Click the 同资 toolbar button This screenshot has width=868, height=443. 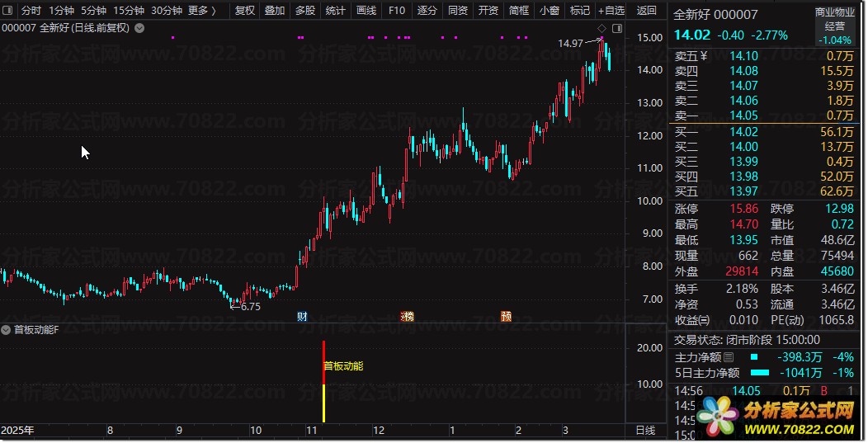(x=457, y=11)
